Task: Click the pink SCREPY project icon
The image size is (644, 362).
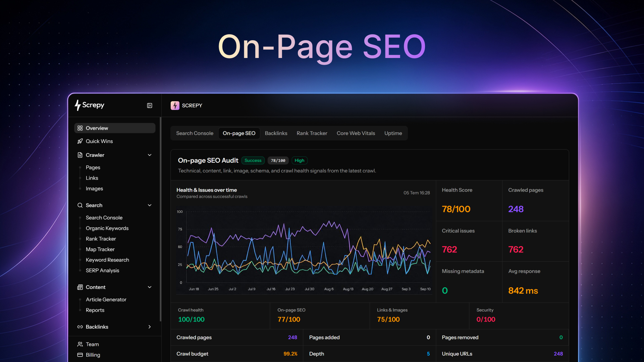Action: coord(175,106)
